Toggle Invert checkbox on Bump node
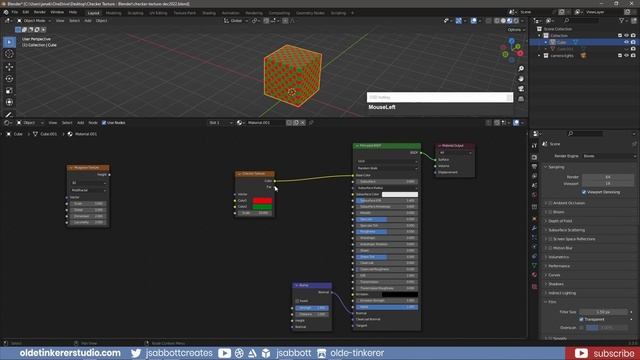 (297, 301)
